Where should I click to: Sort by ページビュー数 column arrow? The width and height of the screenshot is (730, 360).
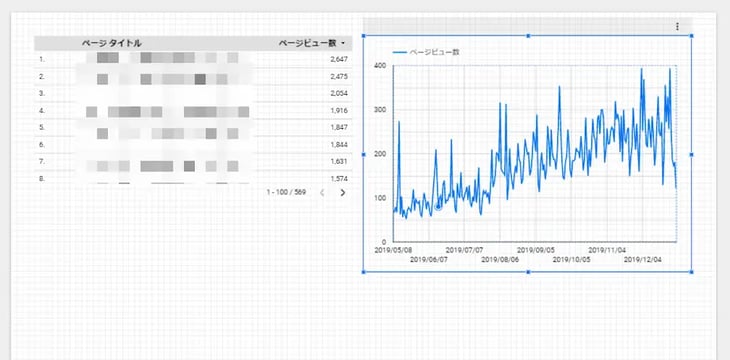pos(343,43)
